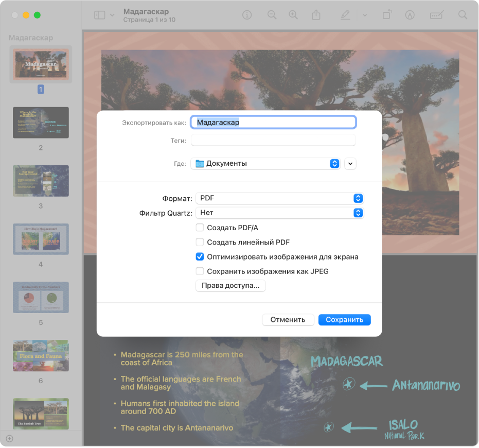Open the Права доступа settings
The image size is (479, 448).
tap(230, 286)
